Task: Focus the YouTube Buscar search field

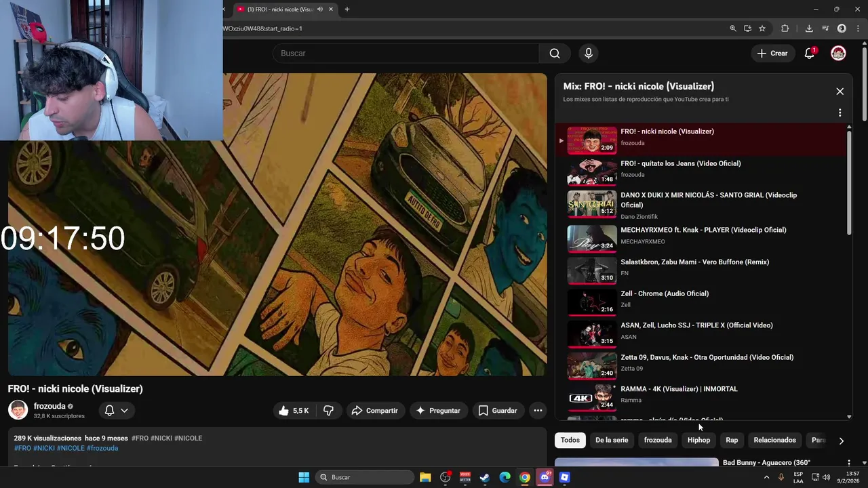Action: tap(406, 54)
